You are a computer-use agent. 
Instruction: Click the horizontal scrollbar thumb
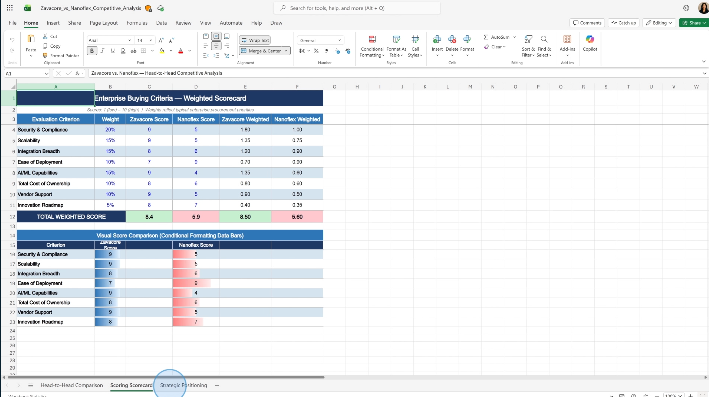(x=165, y=377)
